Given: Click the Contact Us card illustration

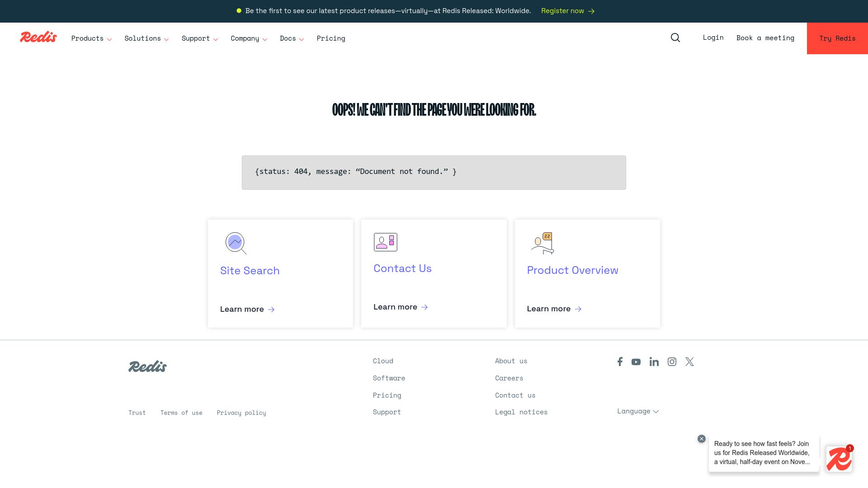Looking at the screenshot, I should click(x=386, y=242).
